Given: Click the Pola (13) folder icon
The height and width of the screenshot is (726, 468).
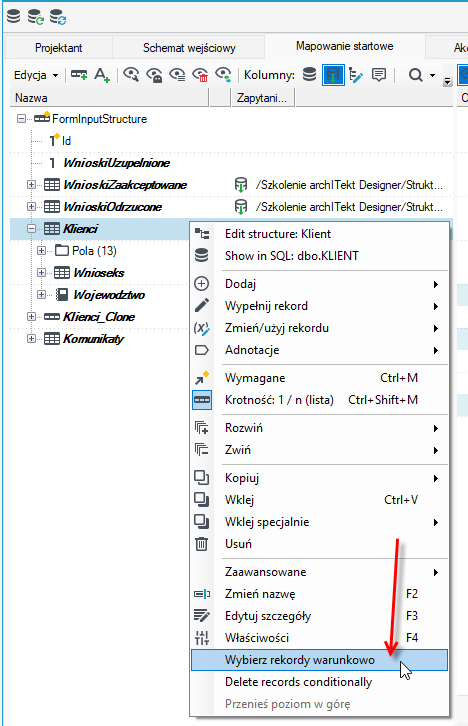Looking at the screenshot, I should 62,250.
